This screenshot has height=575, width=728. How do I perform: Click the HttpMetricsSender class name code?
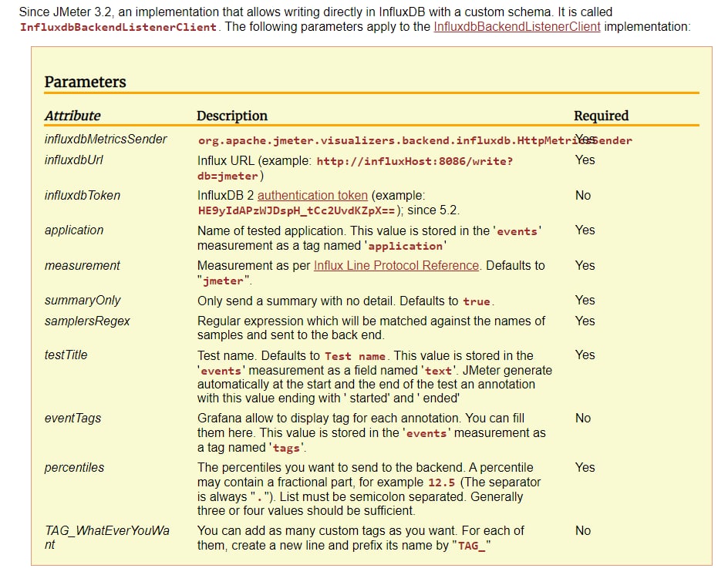coord(415,140)
